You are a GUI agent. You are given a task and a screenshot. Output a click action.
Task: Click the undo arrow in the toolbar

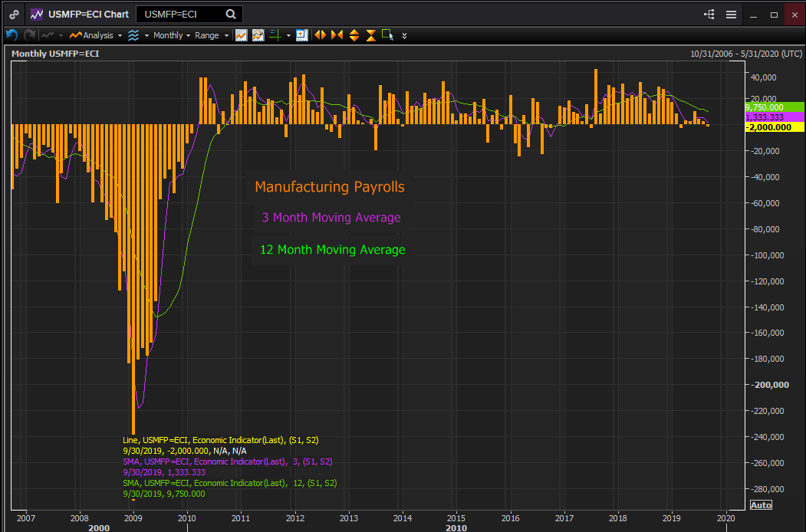point(12,35)
